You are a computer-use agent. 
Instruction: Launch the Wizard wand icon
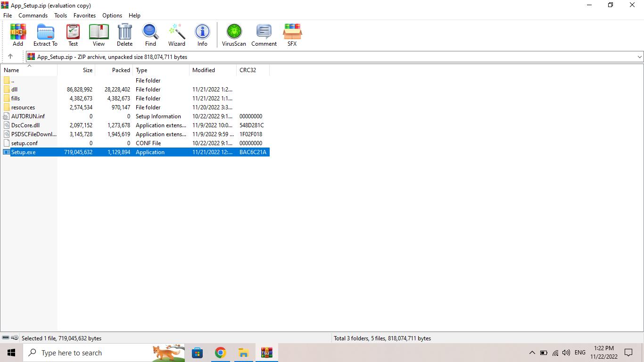coord(177,35)
